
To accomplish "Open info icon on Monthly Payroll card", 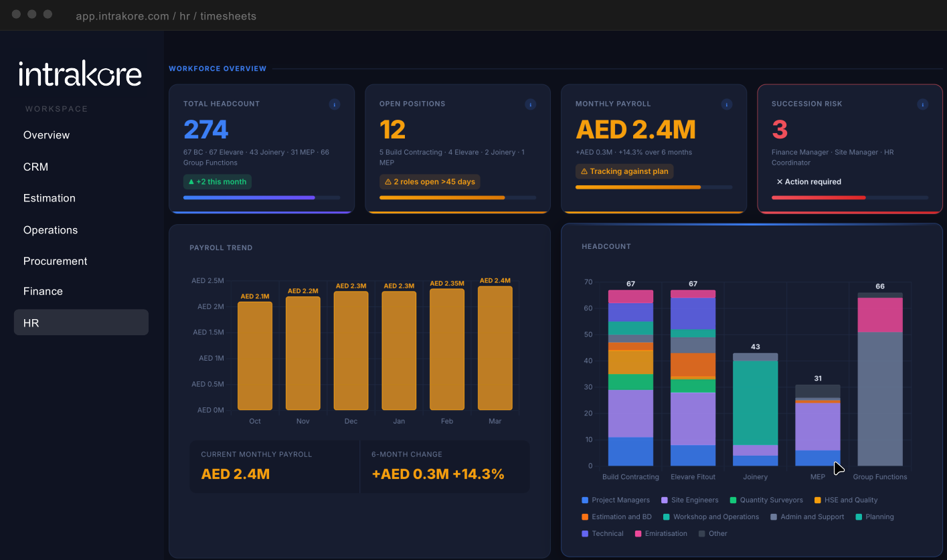I will point(727,104).
